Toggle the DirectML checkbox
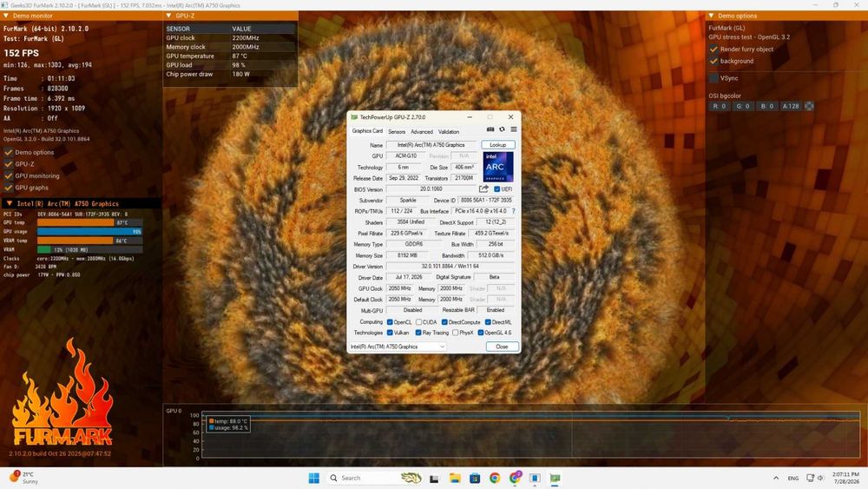Viewport: 868px width, 489px height. (488, 321)
